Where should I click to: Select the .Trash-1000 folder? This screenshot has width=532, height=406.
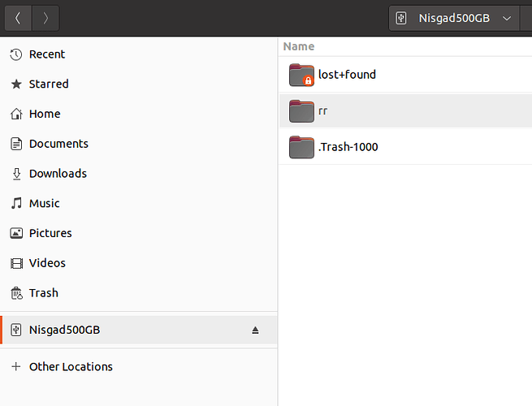coord(405,147)
